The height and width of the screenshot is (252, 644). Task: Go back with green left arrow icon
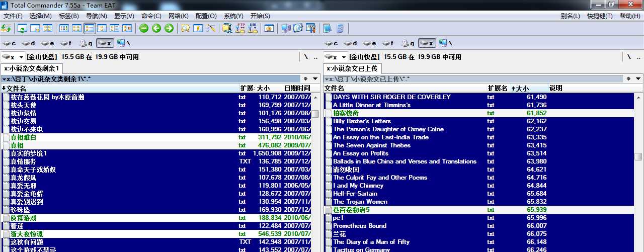coord(156,28)
